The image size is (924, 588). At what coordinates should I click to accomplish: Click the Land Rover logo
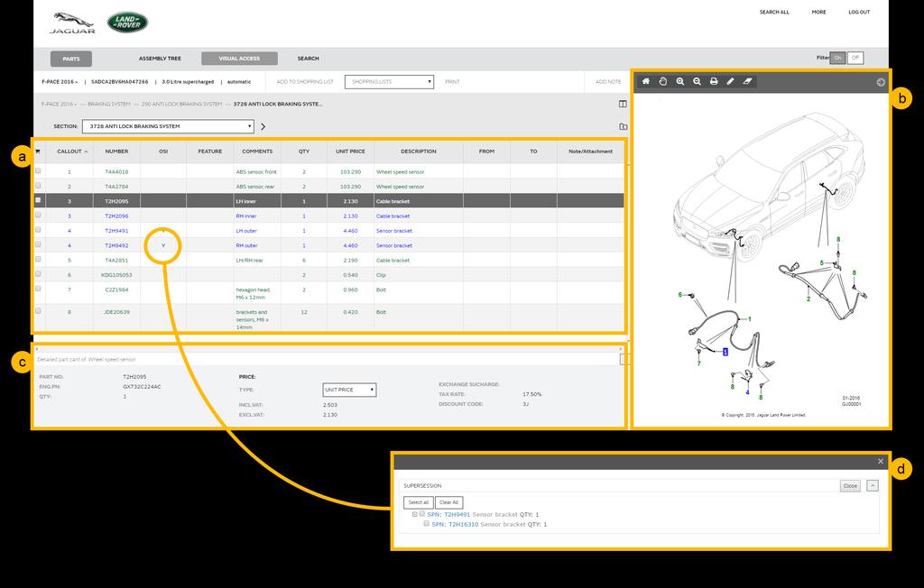pos(127,23)
